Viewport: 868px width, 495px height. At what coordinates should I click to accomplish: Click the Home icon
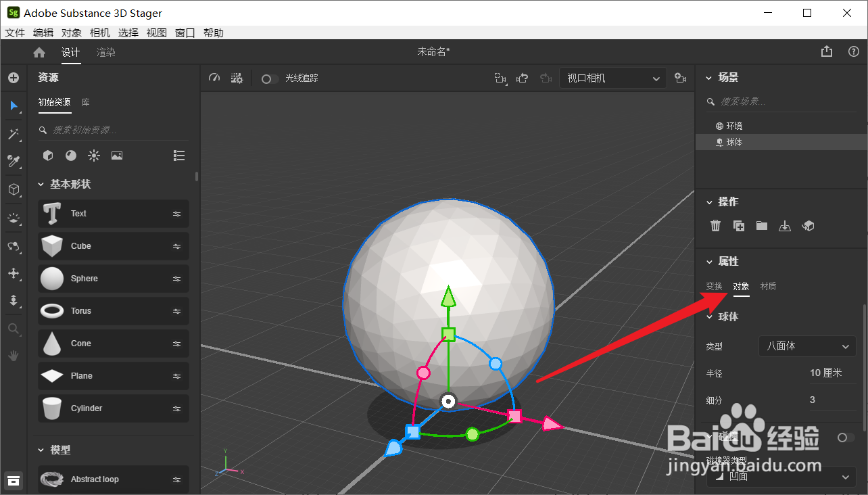[39, 52]
